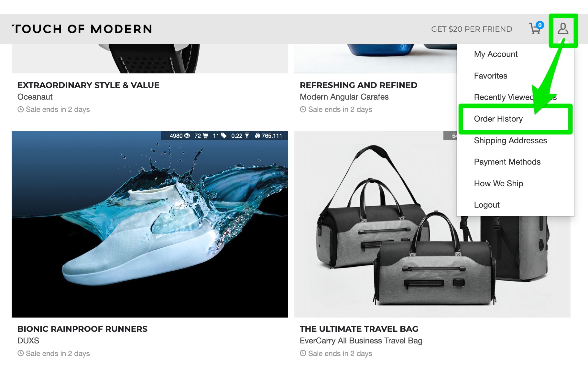Click the funnel icon beside 0.22
588x368 pixels.
247,135
